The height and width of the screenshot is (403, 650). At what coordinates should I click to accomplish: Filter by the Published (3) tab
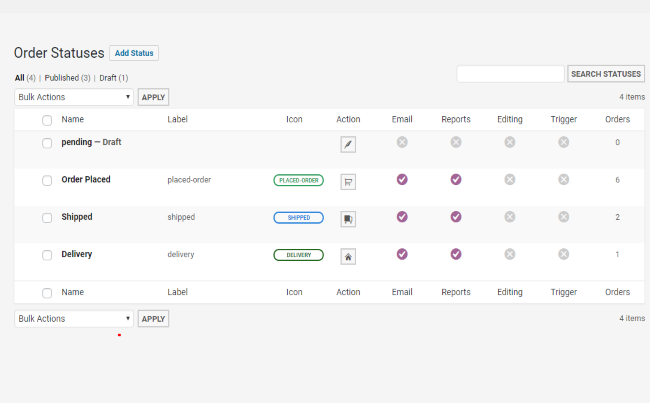pyautogui.click(x=67, y=78)
